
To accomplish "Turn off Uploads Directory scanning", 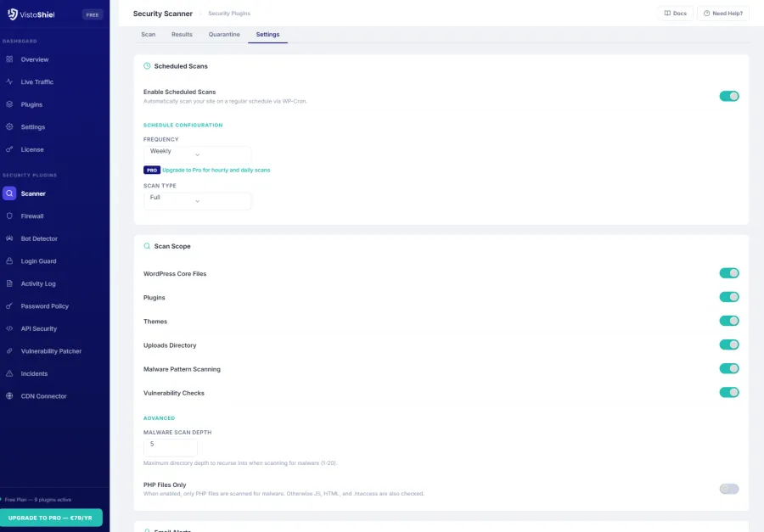I will [x=729, y=344].
